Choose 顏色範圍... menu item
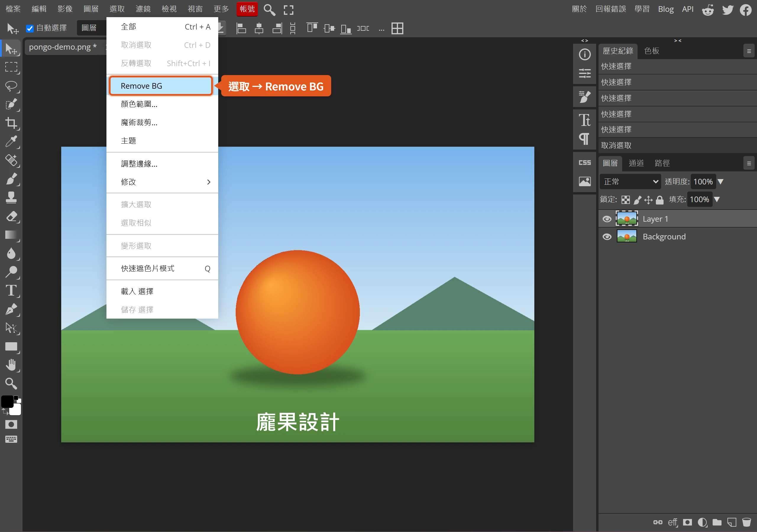The height and width of the screenshot is (532, 757). 162,104
